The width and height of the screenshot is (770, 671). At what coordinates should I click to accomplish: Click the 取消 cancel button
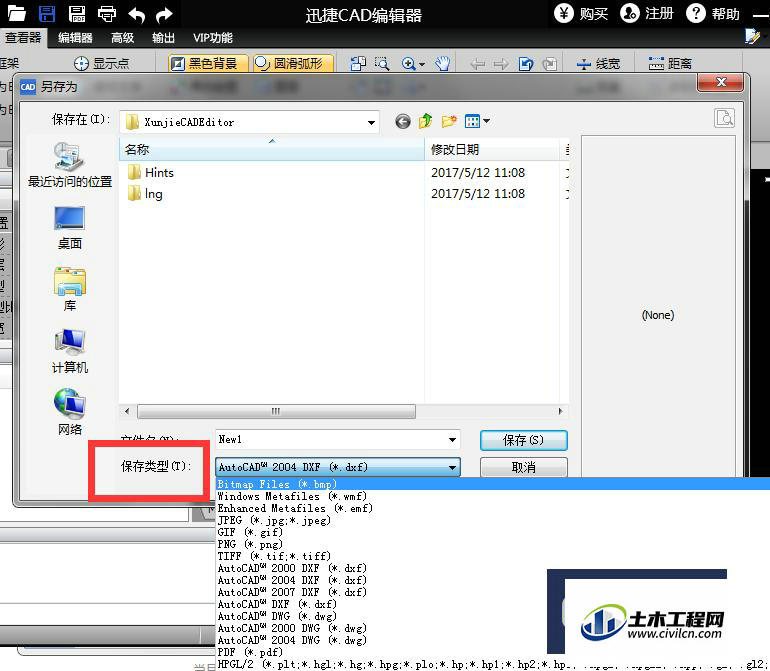523,467
